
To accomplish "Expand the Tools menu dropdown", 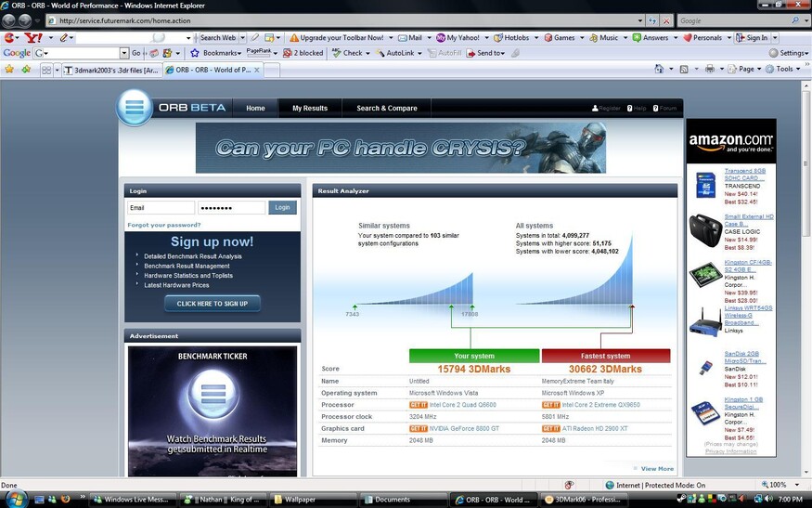I will [x=798, y=69].
